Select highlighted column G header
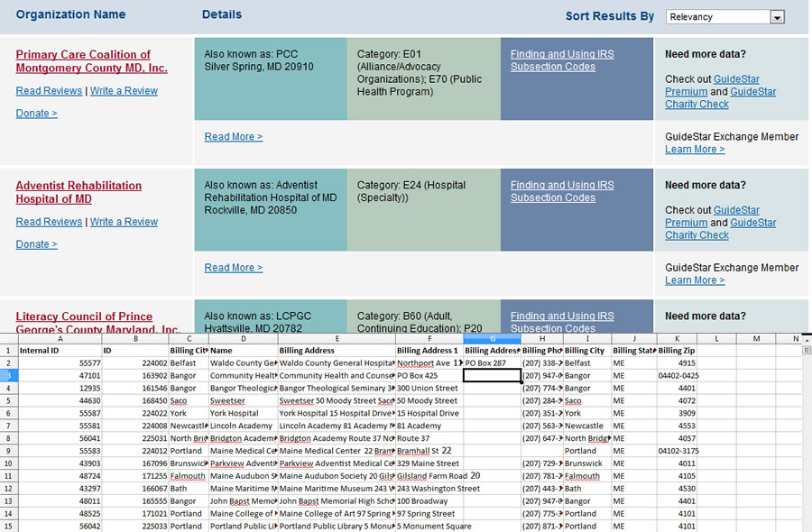The image size is (812, 532). pyautogui.click(x=493, y=338)
